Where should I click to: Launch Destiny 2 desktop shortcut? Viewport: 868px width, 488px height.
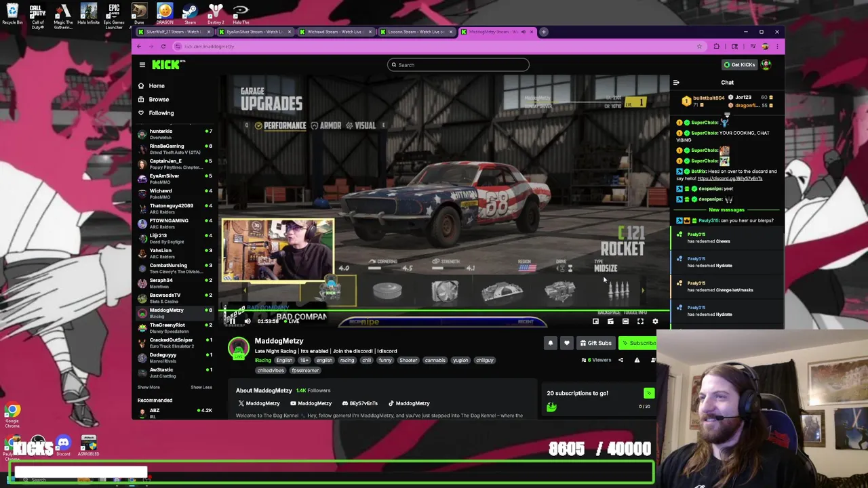[216, 14]
